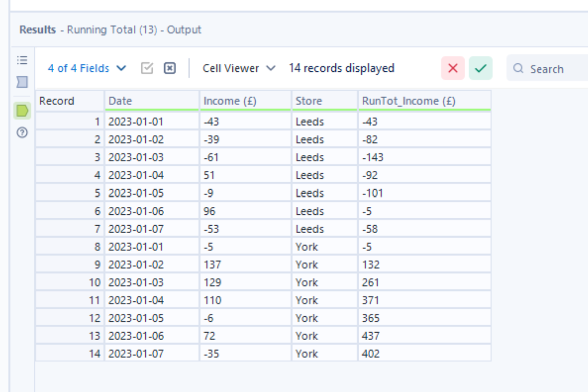Open the help question mark icon
Viewport: 588px width, 392px height.
click(22, 132)
